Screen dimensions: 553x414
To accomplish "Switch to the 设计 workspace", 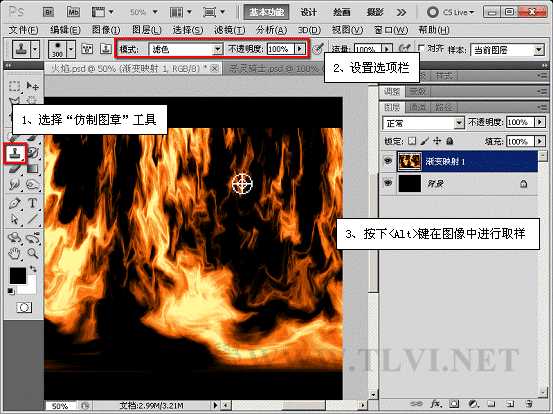I will click(308, 12).
